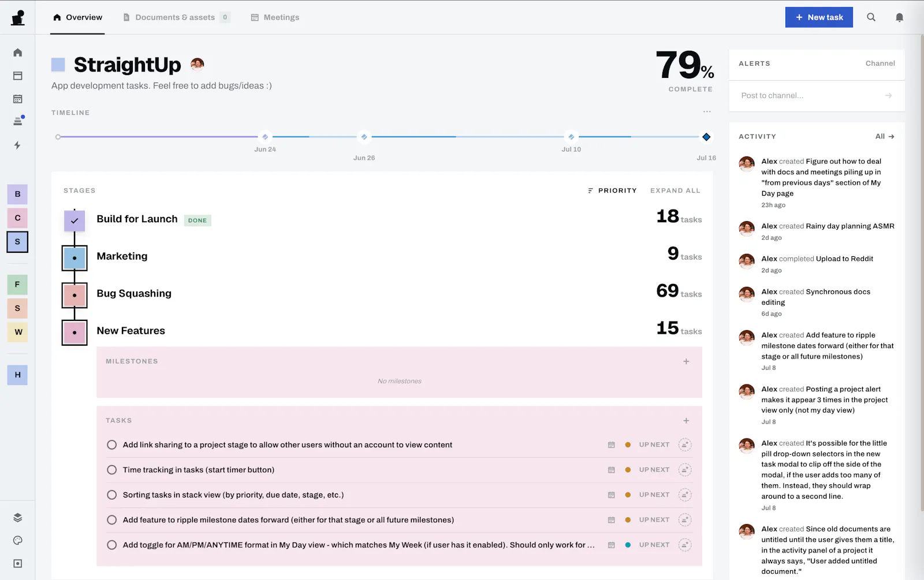Click the send arrow in Post to channel
The height and width of the screenshot is (580, 924).
tap(888, 96)
